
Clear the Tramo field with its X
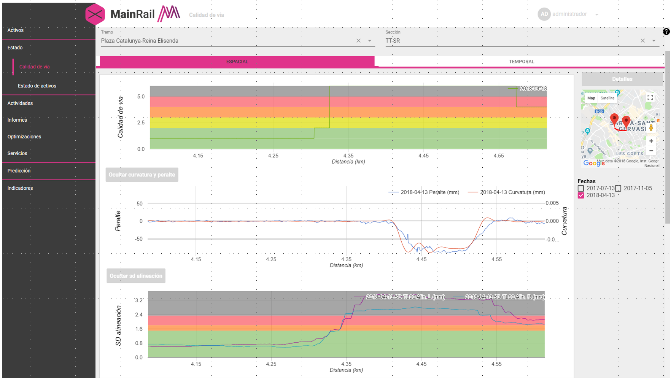point(359,41)
